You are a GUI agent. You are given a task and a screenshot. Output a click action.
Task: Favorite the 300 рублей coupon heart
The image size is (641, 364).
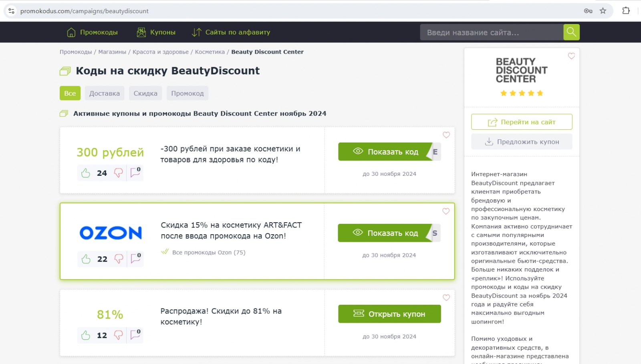446,135
